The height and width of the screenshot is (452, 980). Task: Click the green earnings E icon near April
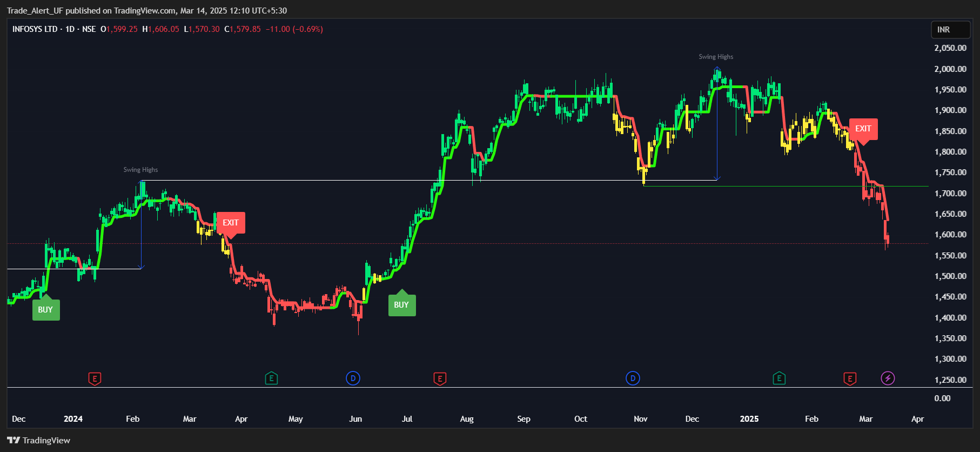coord(271,378)
